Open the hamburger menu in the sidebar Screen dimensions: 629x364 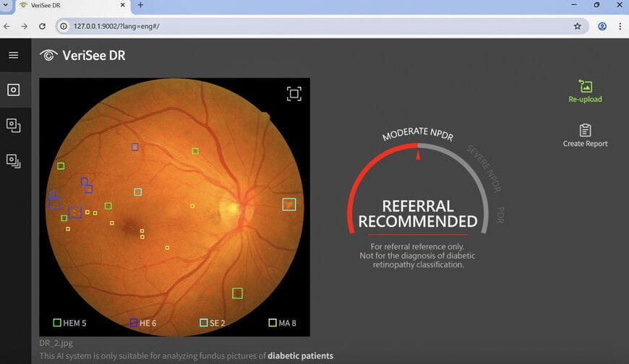13,56
